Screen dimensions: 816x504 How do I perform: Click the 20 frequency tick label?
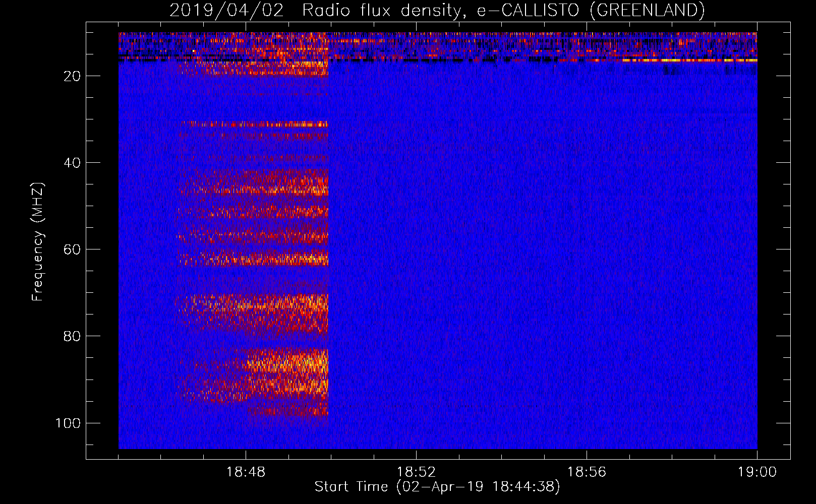[x=72, y=76]
